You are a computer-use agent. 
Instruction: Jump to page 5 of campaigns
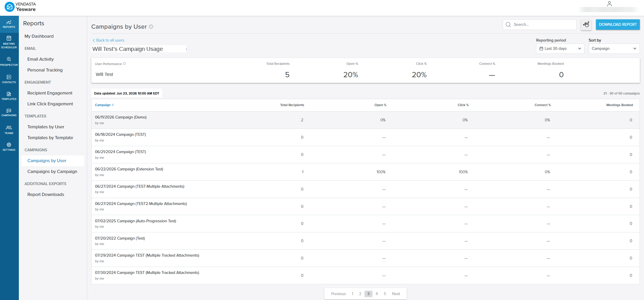385,294
